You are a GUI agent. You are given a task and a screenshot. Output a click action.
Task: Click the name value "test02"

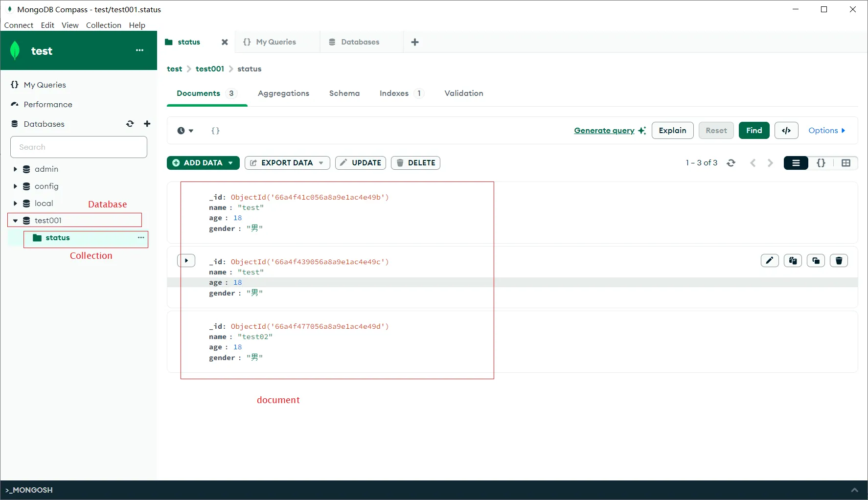(x=255, y=337)
